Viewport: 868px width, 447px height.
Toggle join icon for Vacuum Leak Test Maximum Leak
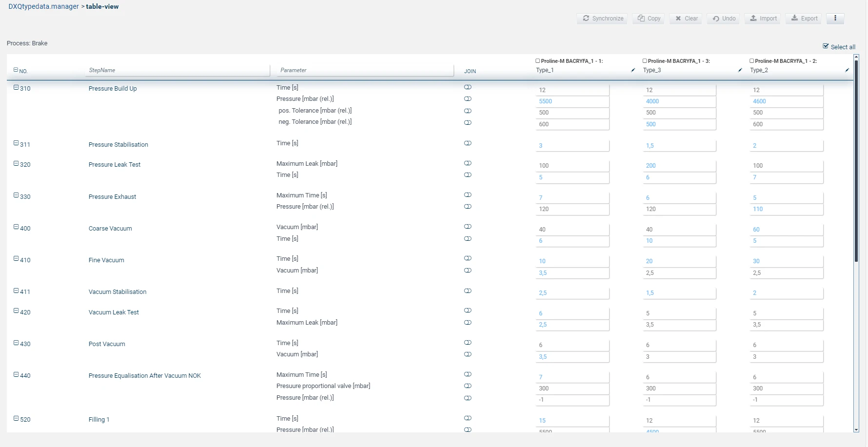point(468,323)
